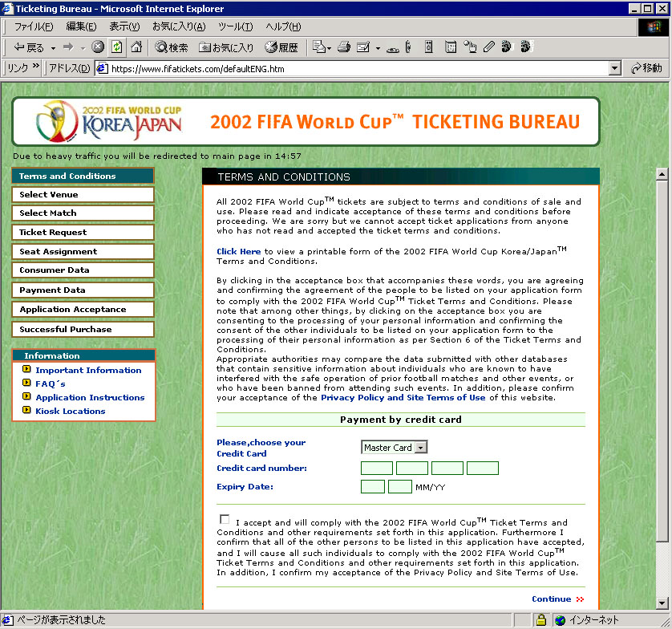
Task: Click the scrollbar down arrow
Action: coord(662,603)
